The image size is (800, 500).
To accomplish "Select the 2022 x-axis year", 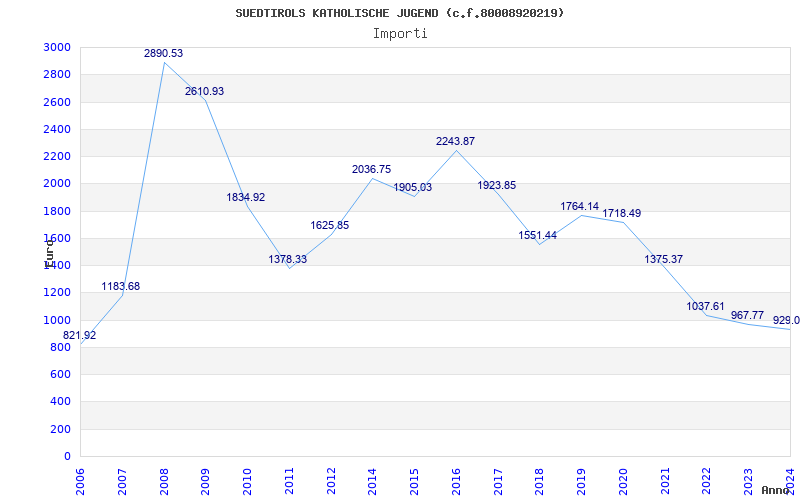I will click(x=707, y=481).
